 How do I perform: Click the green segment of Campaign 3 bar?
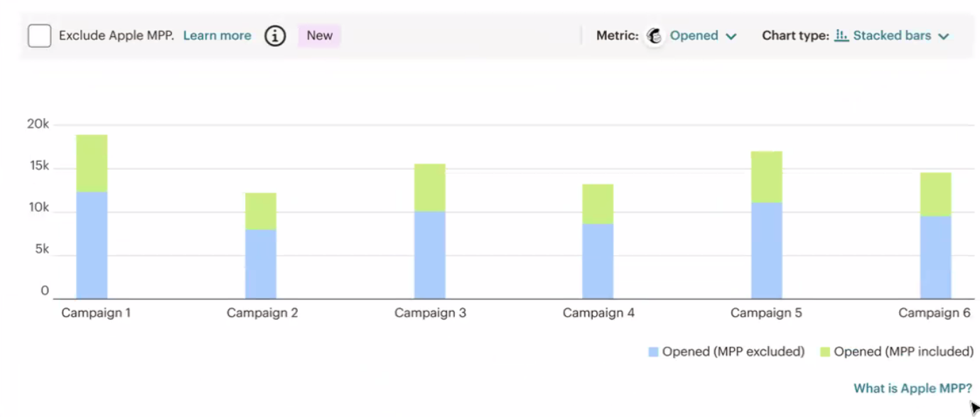pyautogui.click(x=430, y=188)
